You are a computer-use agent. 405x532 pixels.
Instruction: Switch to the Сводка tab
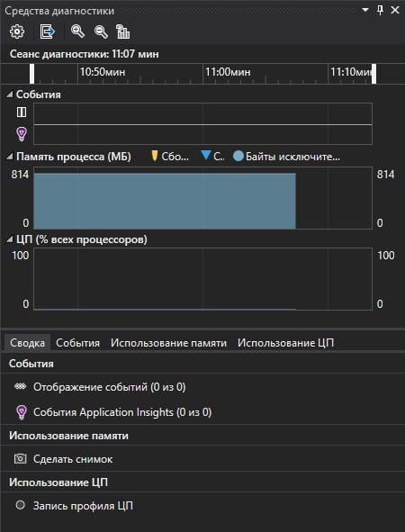[27, 343]
